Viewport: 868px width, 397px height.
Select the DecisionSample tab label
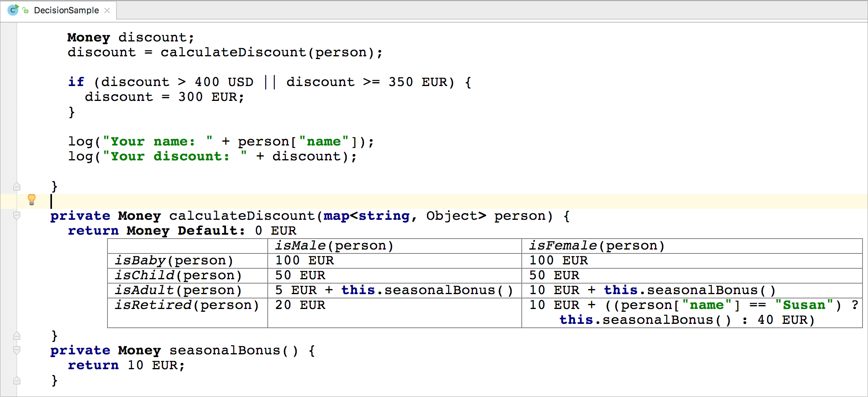tap(66, 11)
